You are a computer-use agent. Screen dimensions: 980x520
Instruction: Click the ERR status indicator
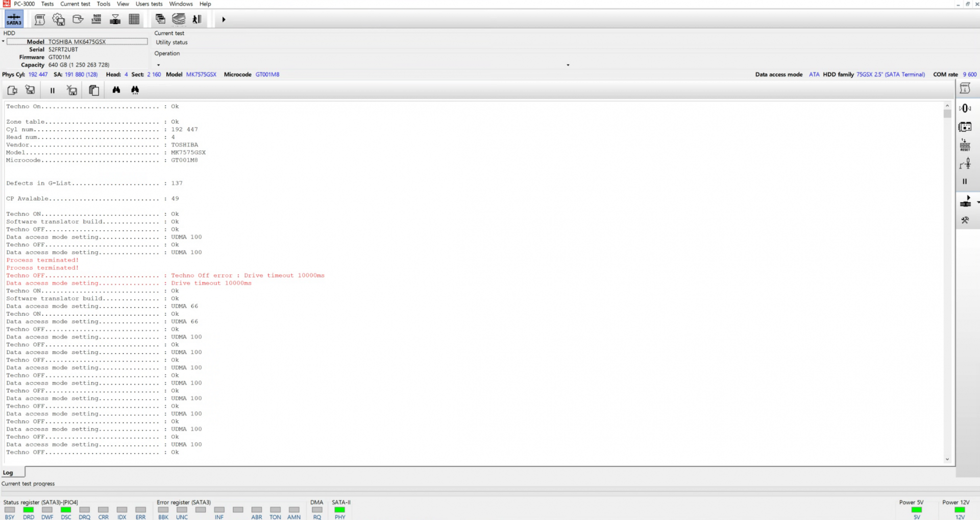tap(140, 510)
